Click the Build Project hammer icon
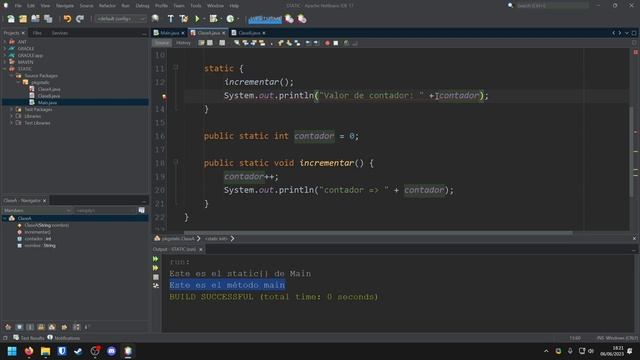The image size is (640, 360). tap(171, 19)
